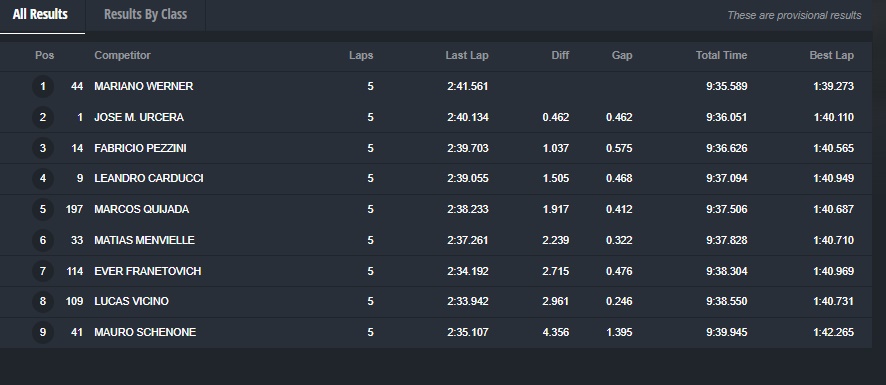This screenshot has height=385, width=886.
Task: Select the position 7 circle badge
Action: point(43,271)
